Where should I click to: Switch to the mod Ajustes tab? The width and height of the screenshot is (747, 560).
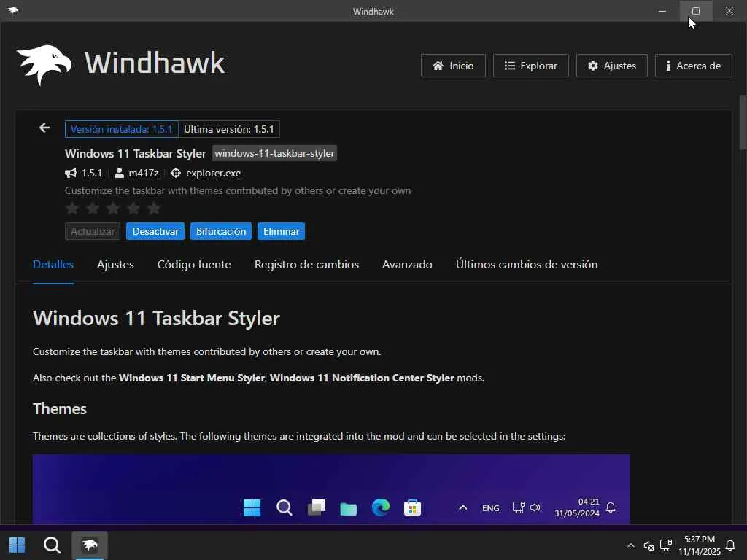click(115, 264)
